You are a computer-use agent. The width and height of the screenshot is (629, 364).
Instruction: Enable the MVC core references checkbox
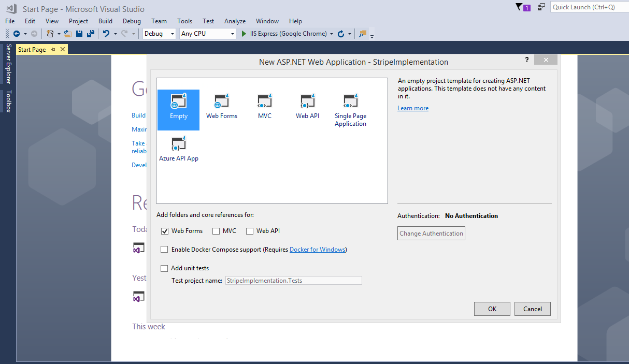tap(216, 231)
